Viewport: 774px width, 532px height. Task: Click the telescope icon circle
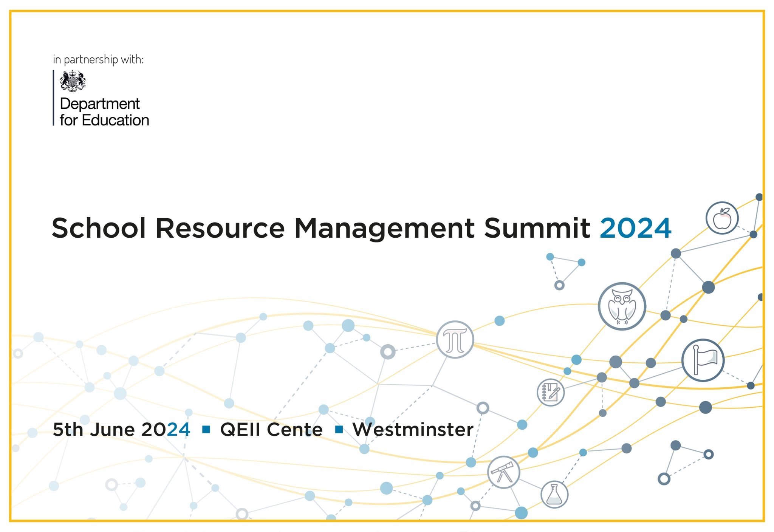coord(503,472)
